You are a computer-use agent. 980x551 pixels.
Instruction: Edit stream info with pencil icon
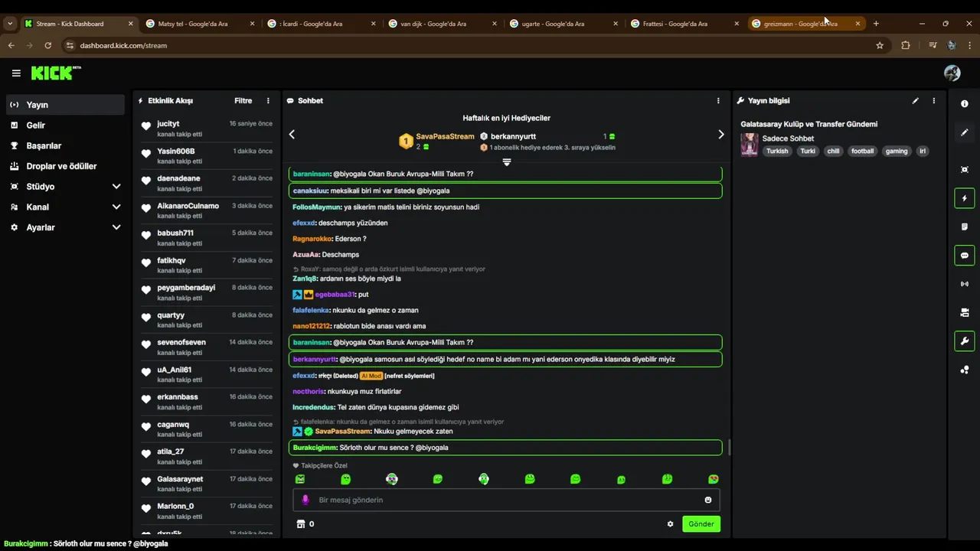point(916,100)
